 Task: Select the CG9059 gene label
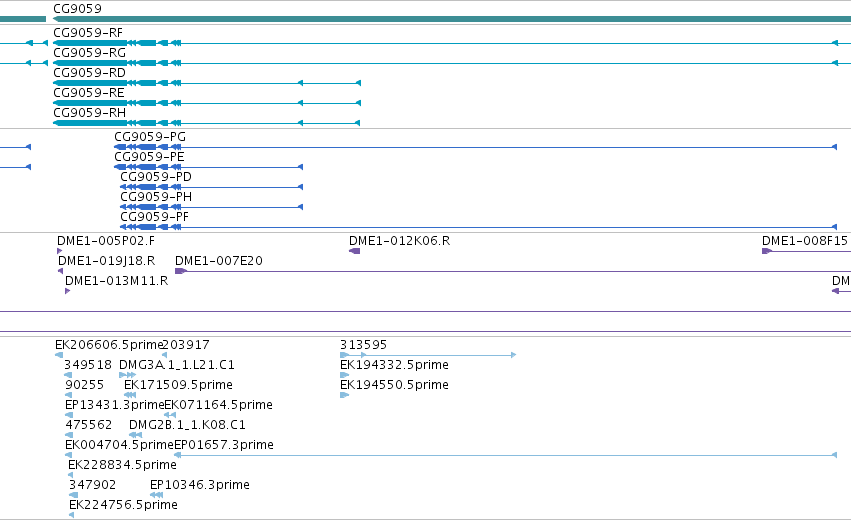click(x=77, y=9)
